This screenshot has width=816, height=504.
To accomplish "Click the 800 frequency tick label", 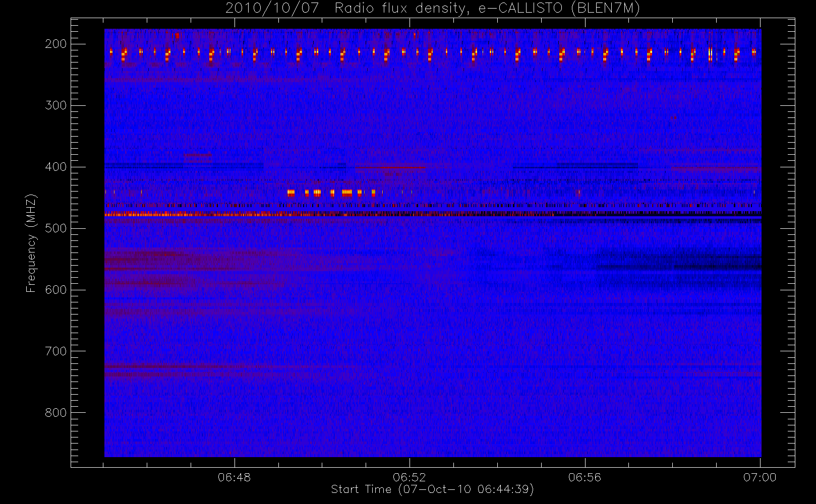I will (x=56, y=413).
